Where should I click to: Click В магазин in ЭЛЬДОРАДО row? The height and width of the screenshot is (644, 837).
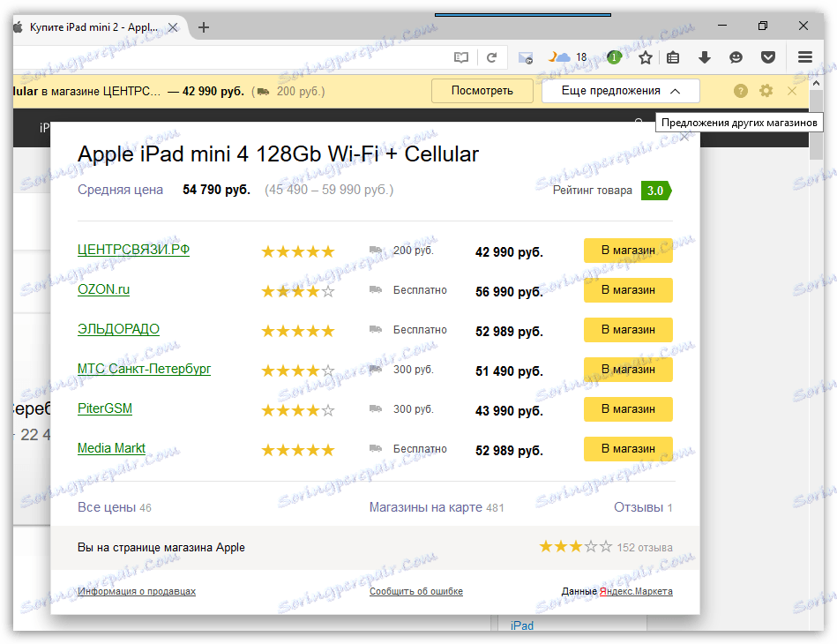(x=628, y=330)
